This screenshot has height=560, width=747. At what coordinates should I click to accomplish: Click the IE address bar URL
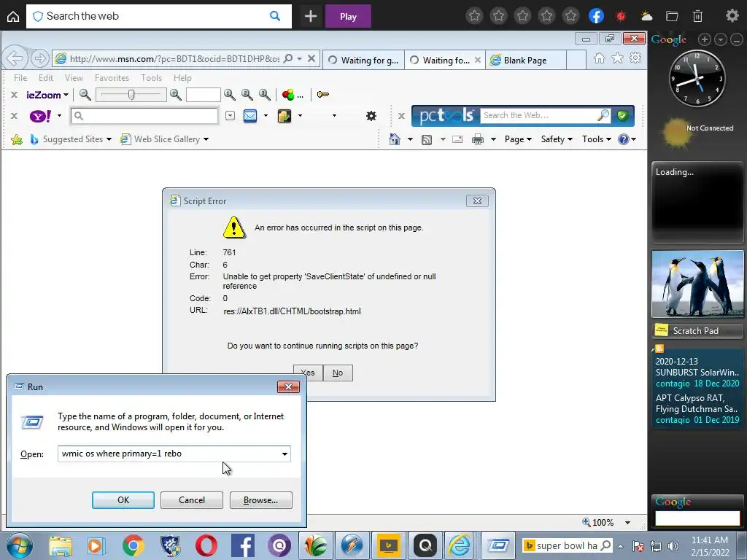point(174,58)
